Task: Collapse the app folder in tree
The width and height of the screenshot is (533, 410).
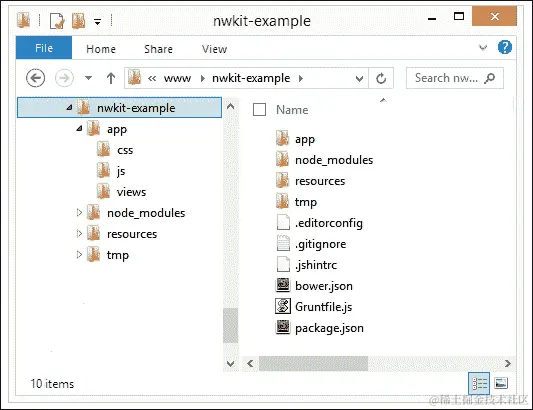Action: click(x=79, y=129)
